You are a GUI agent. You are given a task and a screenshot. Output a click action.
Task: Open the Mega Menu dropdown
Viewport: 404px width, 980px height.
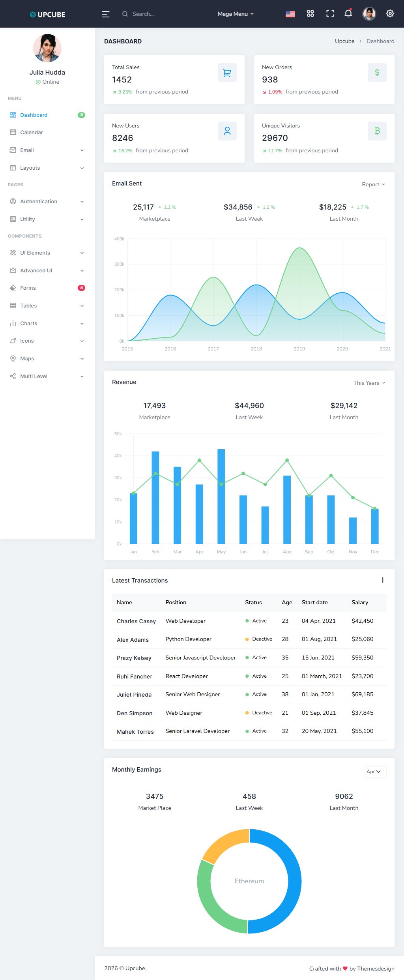tap(236, 14)
